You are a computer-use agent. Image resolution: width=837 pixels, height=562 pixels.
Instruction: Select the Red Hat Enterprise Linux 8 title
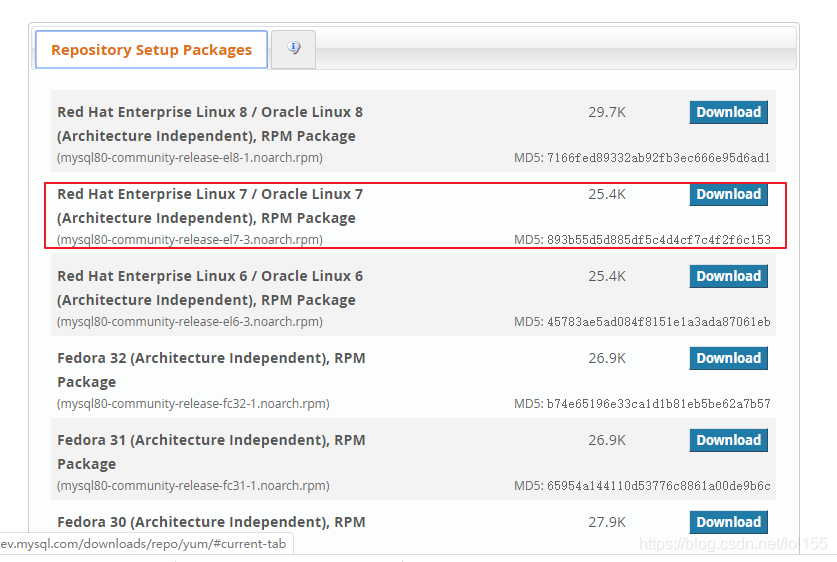pos(210,124)
